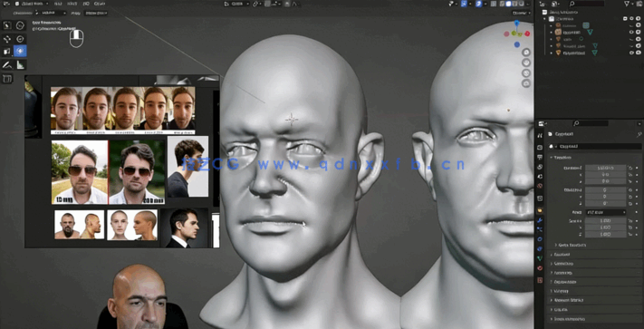Open the Drag action dropdown in tool settings
Image resolution: width=644 pixels, height=329 pixels.
(96, 14)
